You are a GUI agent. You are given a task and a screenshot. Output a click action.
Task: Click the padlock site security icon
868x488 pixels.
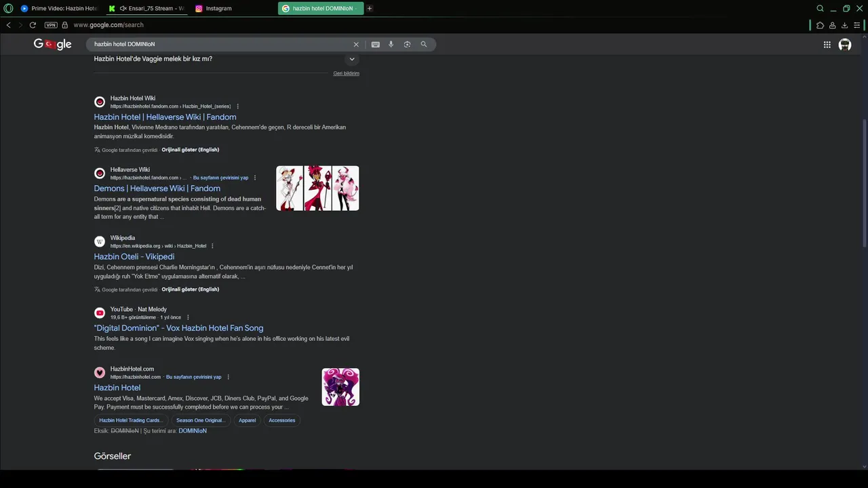click(65, 25)
